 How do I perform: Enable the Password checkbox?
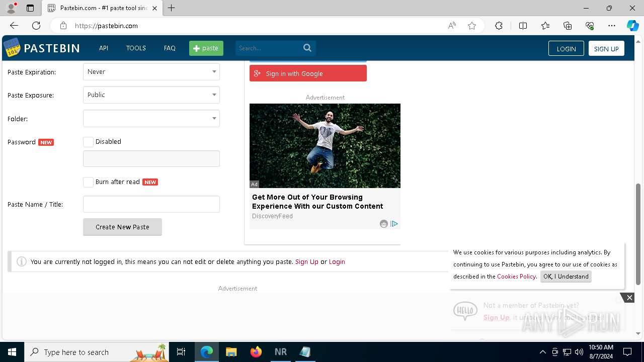coord(88,142)
